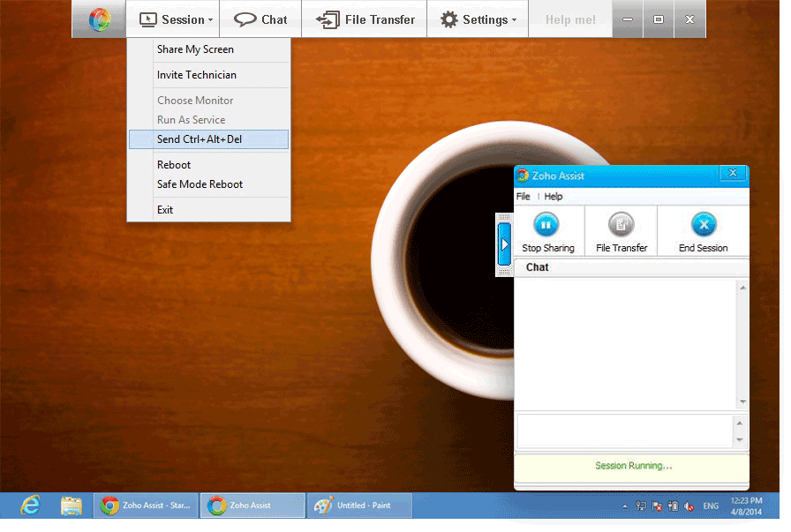The width and height of the screenshot is (791, 532).
Task: Open the Help menu in Zoho Assist window
Action: 554,197
